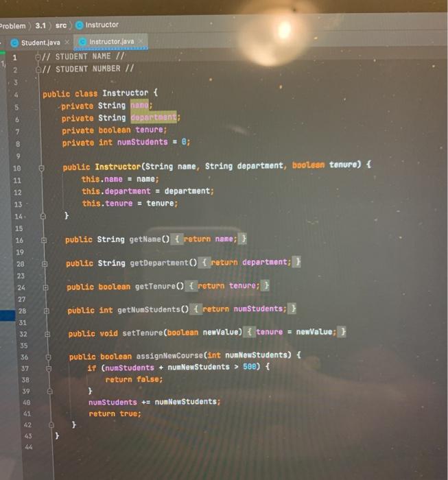The width and height of the screenshot is (448, 480).
Task: Close the Student.java tab
Action: (67, 43)
